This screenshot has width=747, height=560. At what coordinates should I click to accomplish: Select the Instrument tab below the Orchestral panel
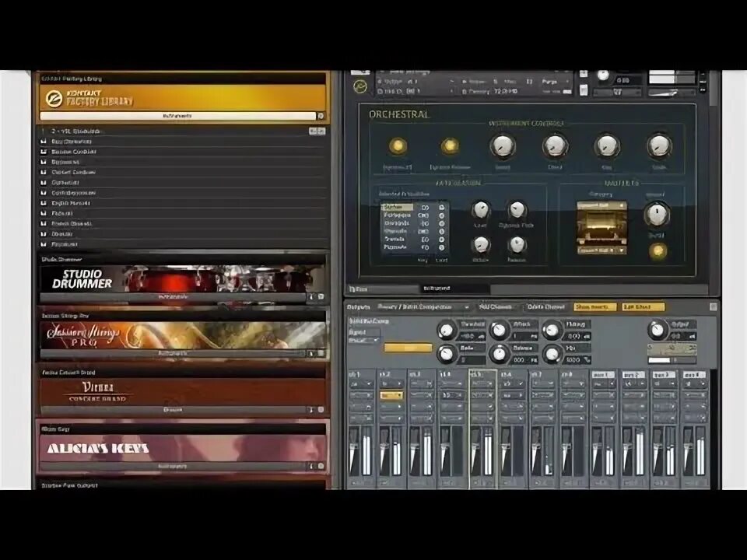[x=454, y=289]
